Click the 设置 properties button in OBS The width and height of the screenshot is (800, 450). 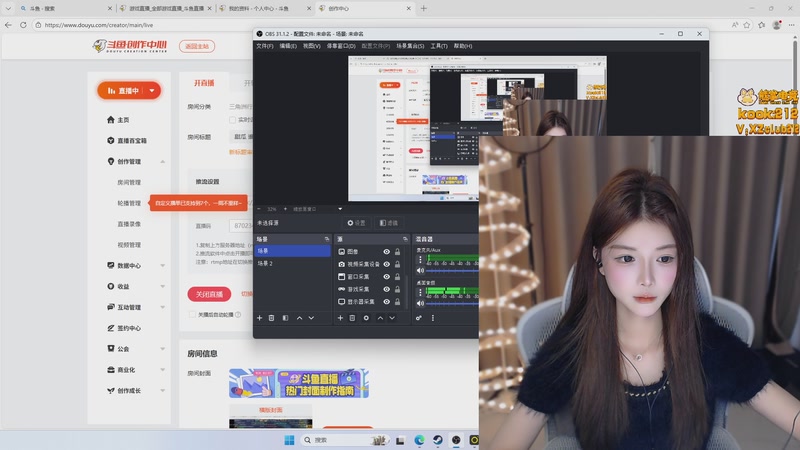356,223
